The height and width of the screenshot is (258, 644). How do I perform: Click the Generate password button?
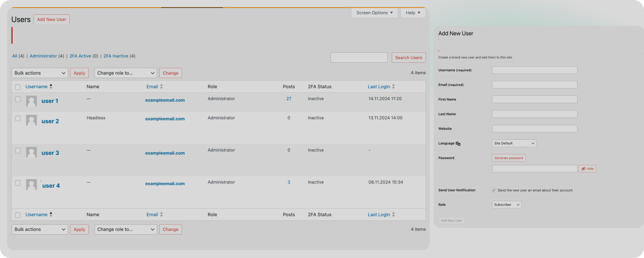pyautogui.click(x=509, y=158)
